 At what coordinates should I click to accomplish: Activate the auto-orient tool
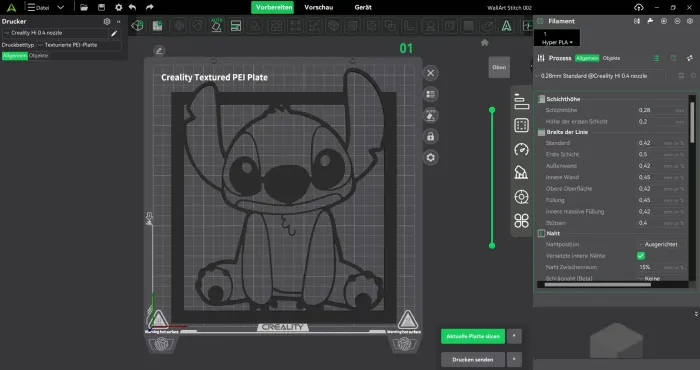[x=217, y=26]
